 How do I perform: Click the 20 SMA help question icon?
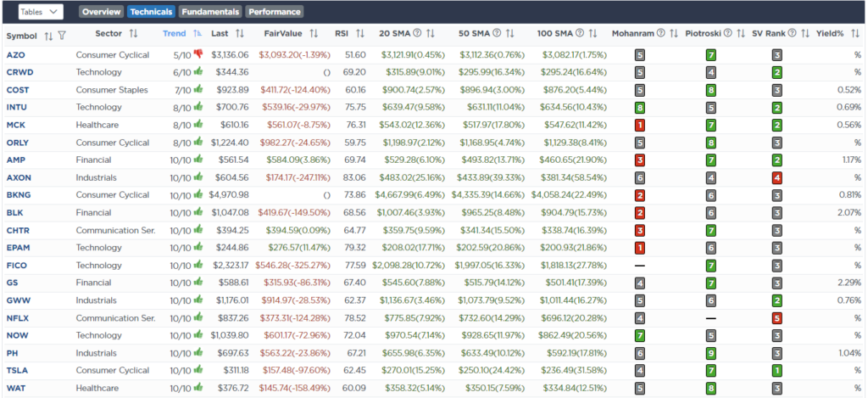(x=417, y=34)
